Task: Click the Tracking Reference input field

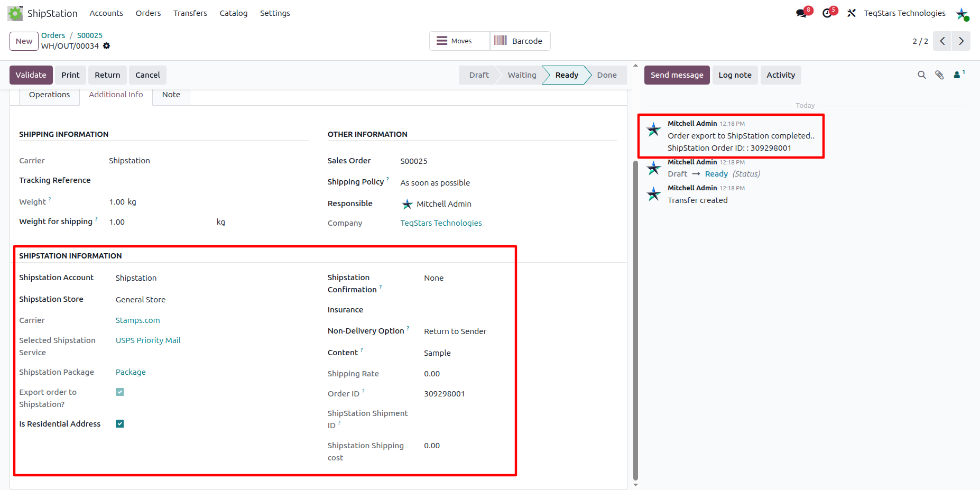Action: click(x=208, y=180)
